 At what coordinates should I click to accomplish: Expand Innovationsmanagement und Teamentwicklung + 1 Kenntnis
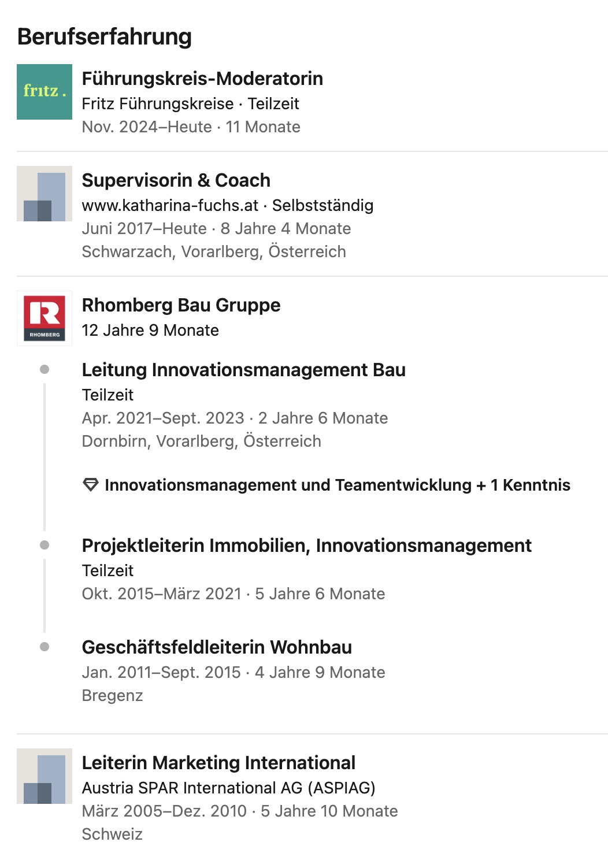(337, 485)
